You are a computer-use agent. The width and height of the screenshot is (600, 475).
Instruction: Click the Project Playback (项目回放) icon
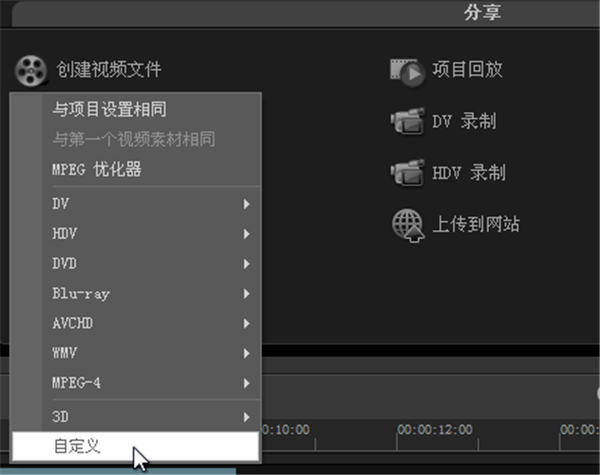coord(408,72)
